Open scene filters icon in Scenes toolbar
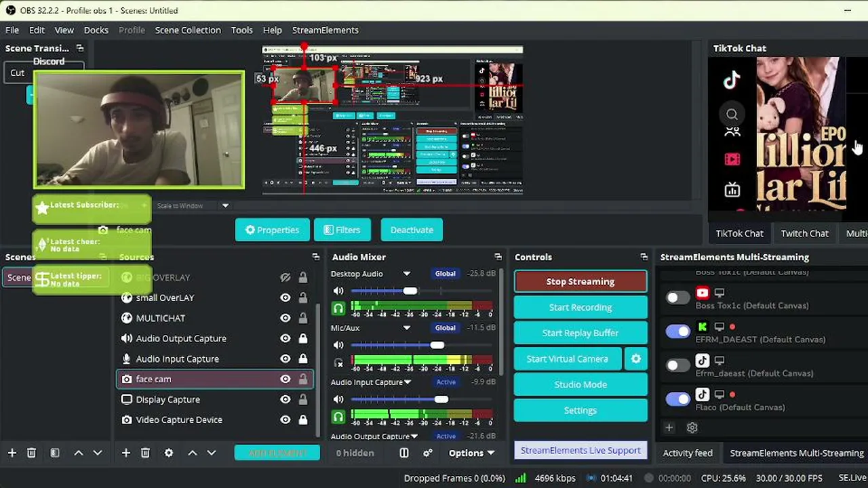The width and height of the screenshot is (868, 488). coord(55,453)
